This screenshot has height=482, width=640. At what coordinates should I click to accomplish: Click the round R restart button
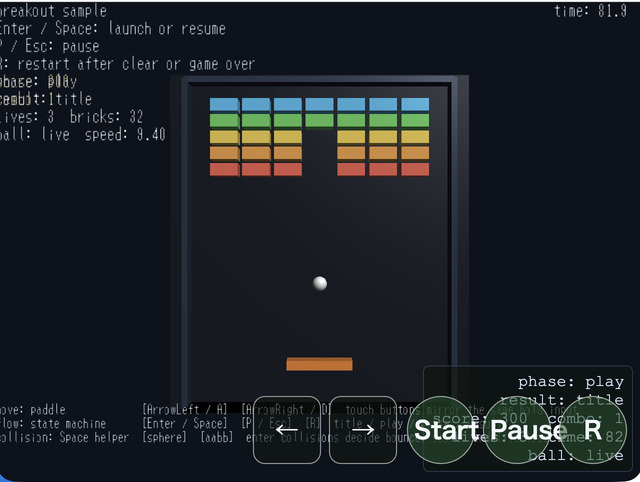(593, 430)
